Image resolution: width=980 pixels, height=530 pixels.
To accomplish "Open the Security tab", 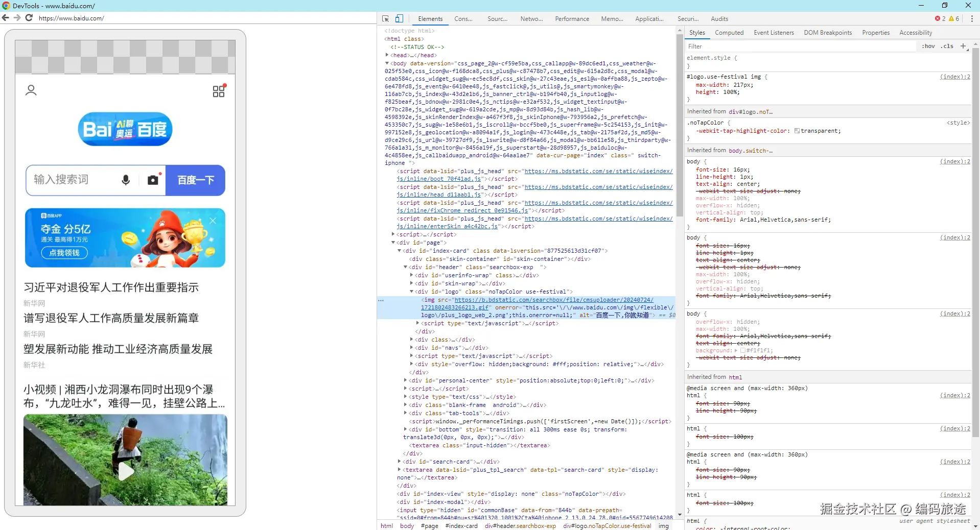I will click(688, 19).
